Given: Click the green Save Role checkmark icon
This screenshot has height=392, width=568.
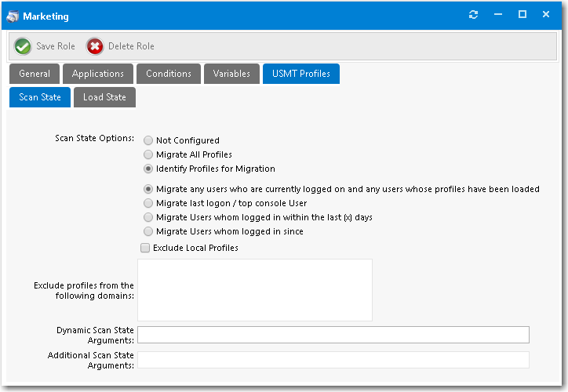Looking at the screenshot, I should coord(23,46).
